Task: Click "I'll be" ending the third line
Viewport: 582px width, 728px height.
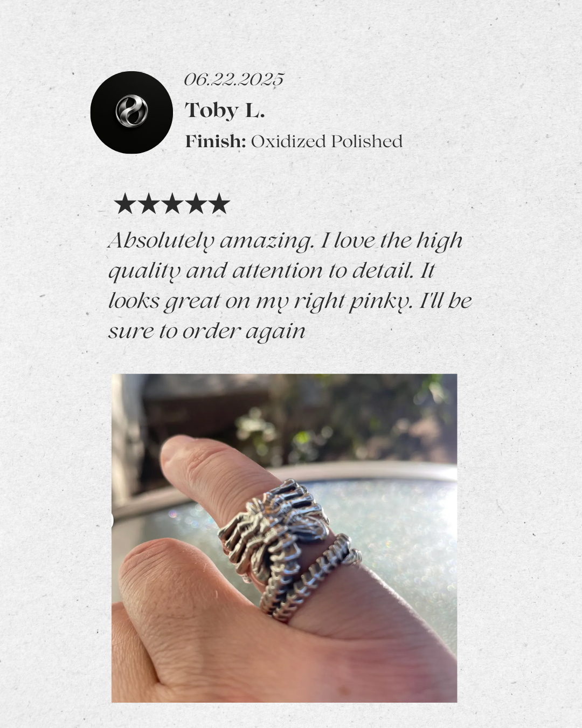Action: click(445, 301)
